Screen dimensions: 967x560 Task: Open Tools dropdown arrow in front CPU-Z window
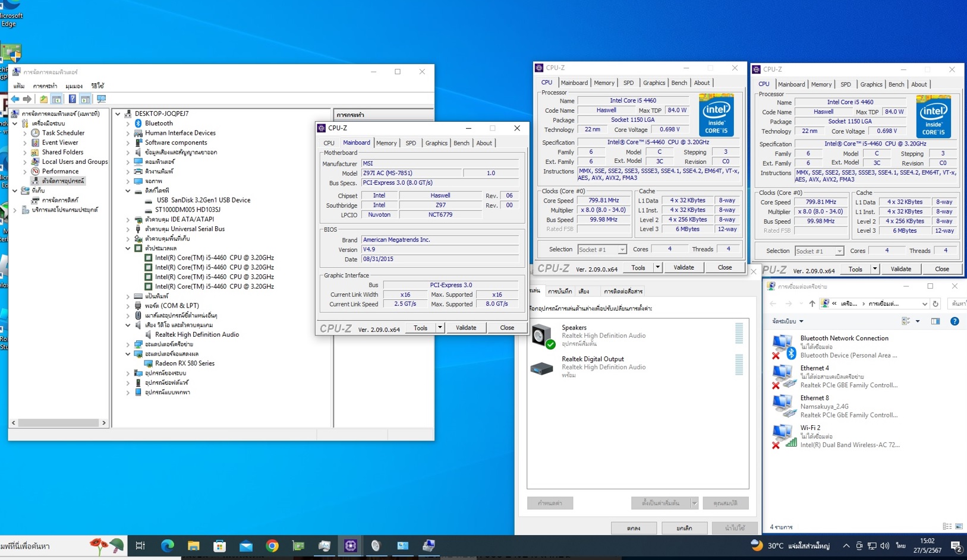tap(440, 328)
